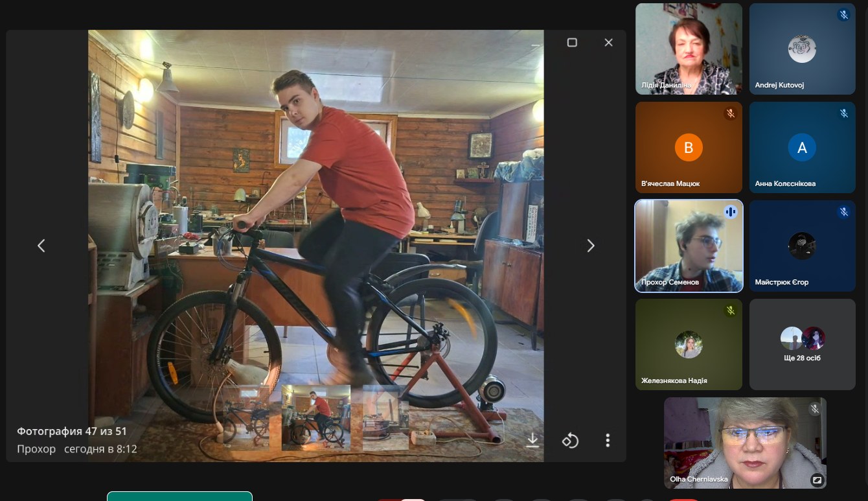Expand the 'Ще 28 осіб' participants tile
The width and height of the screenshot is (868, 501).
click(x=802, y=344)
